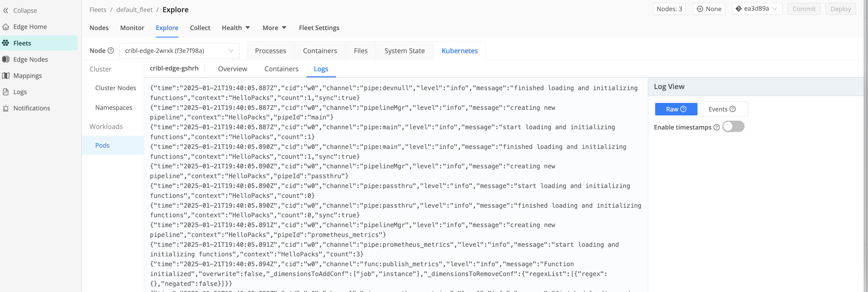
Task: Expand the Health menu dropdown
Action: tap(236, 28)
